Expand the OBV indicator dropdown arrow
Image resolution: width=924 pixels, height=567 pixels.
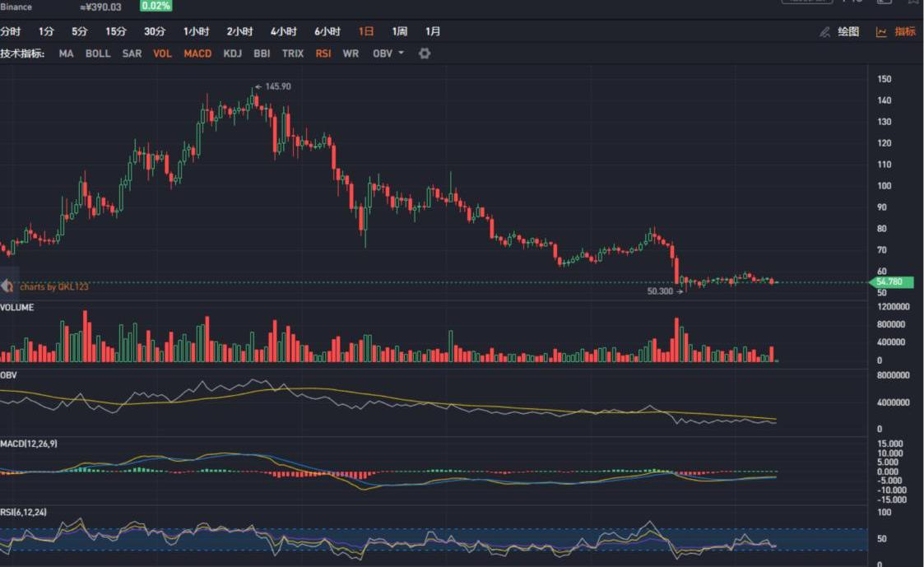(402, 53)
